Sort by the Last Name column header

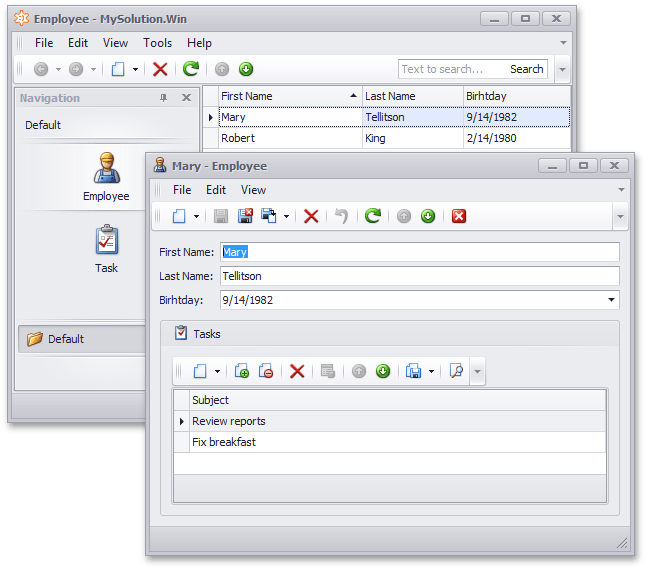pyautogui.click(x=412, y=96)
